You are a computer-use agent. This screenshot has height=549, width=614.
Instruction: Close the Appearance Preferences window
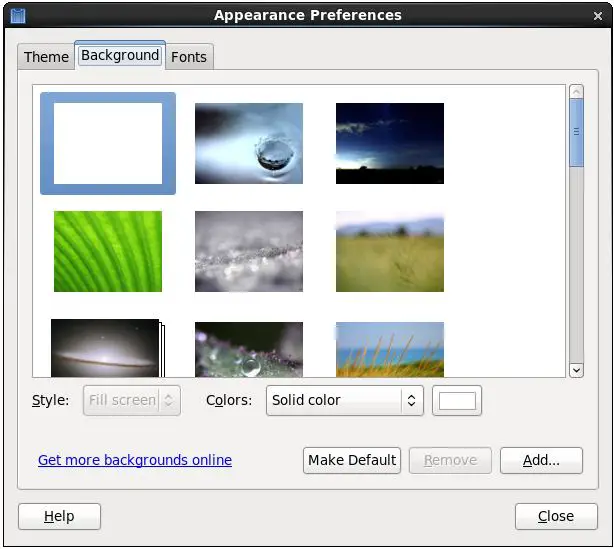pyautogui.click(x=598, y=16)
